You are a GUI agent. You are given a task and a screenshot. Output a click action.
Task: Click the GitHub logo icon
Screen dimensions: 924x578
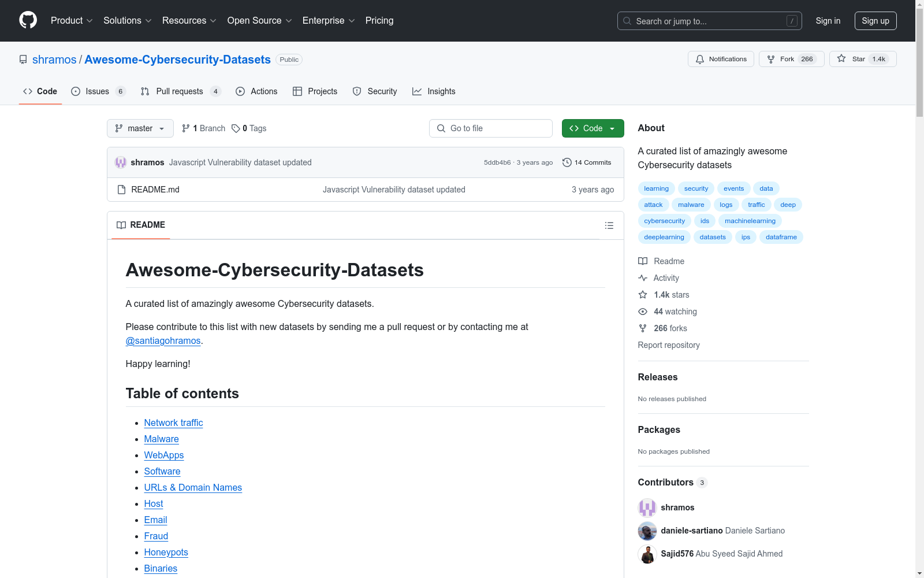click(x=28, y=20)
